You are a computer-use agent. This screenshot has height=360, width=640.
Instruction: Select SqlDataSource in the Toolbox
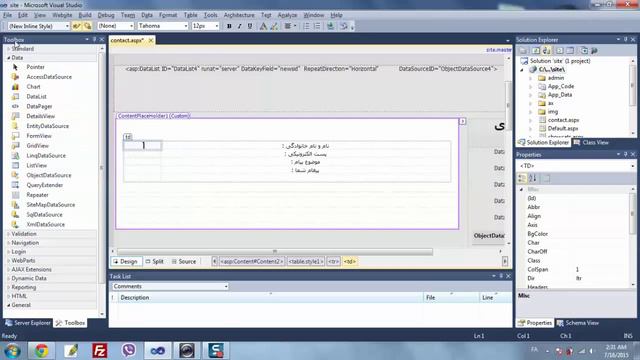click(44, 214)
